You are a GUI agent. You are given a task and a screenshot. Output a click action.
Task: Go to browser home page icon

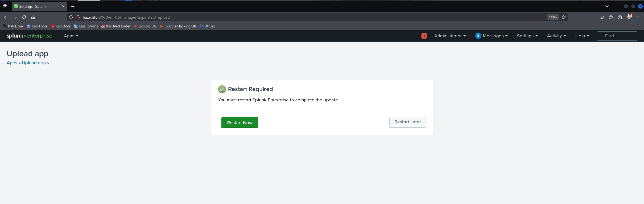[33, 17]
